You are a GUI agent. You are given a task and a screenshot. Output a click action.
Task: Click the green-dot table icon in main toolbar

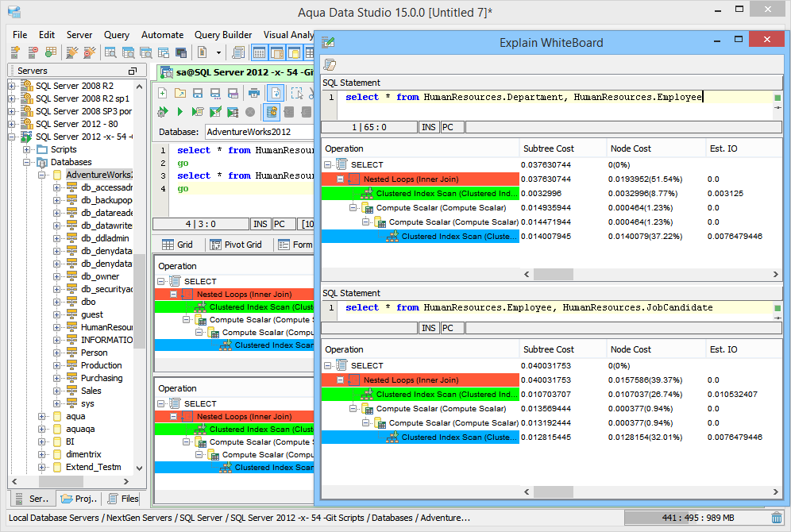point(51,52)
